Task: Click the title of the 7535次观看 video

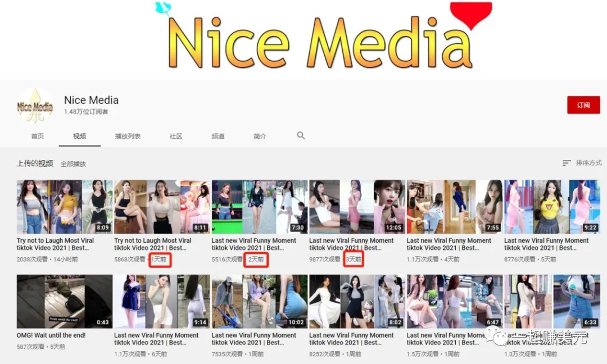Action: tap(254, 339)
